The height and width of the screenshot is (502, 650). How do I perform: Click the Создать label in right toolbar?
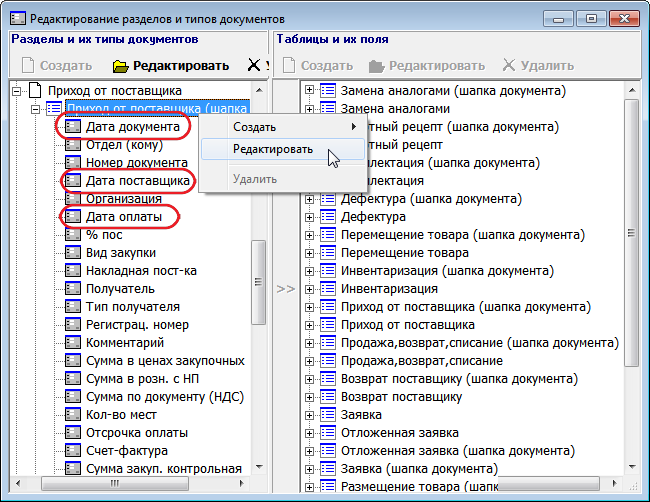tap(327, 65)
